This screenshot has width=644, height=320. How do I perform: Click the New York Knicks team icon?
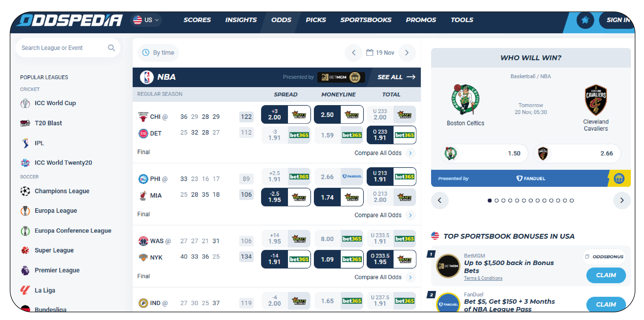(143, 257)
